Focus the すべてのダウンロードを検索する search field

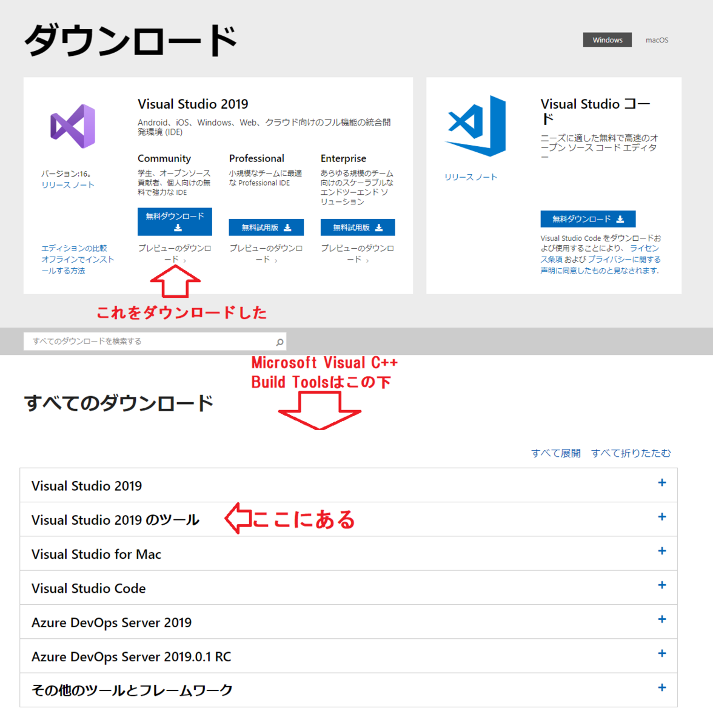(155, 342)
